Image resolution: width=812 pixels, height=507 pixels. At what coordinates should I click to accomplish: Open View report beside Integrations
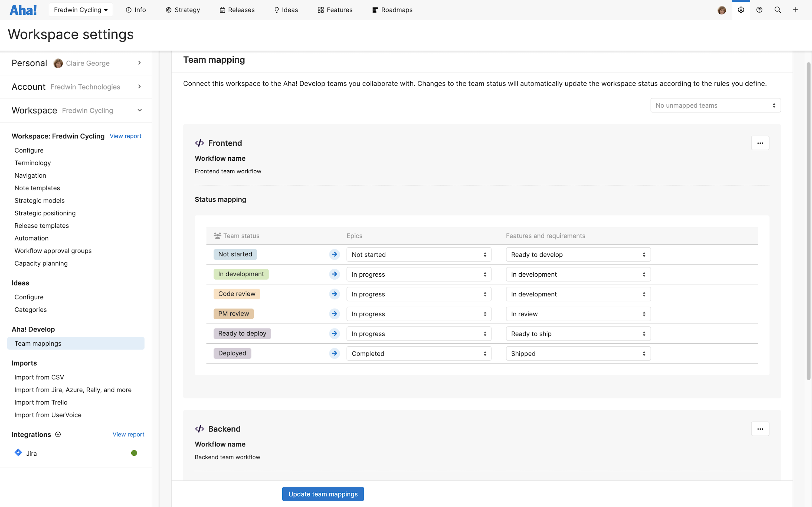coord(128,434)
